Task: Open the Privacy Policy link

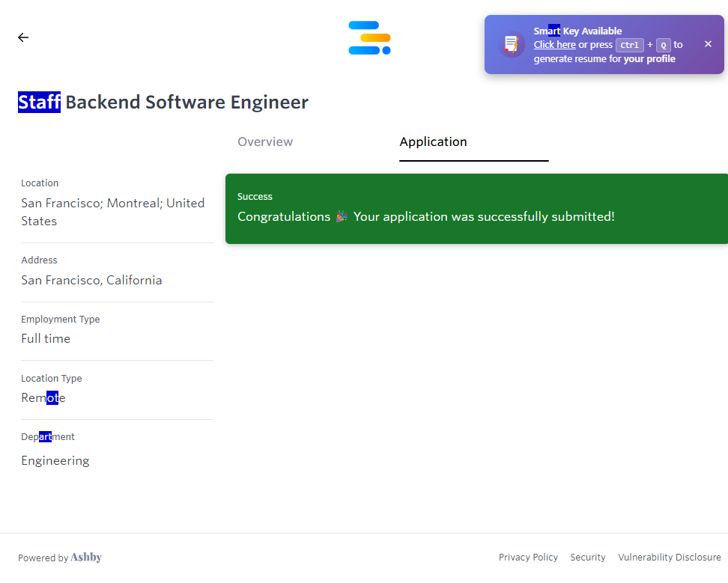Action: pos(528,558)
